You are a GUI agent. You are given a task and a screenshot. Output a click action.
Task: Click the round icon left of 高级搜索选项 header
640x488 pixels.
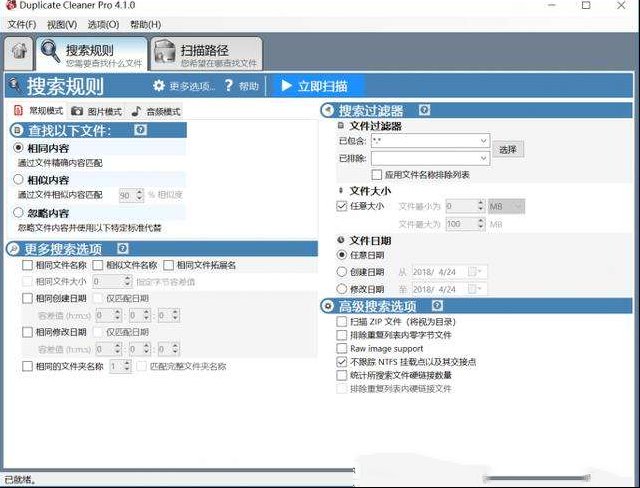(328, 306)
